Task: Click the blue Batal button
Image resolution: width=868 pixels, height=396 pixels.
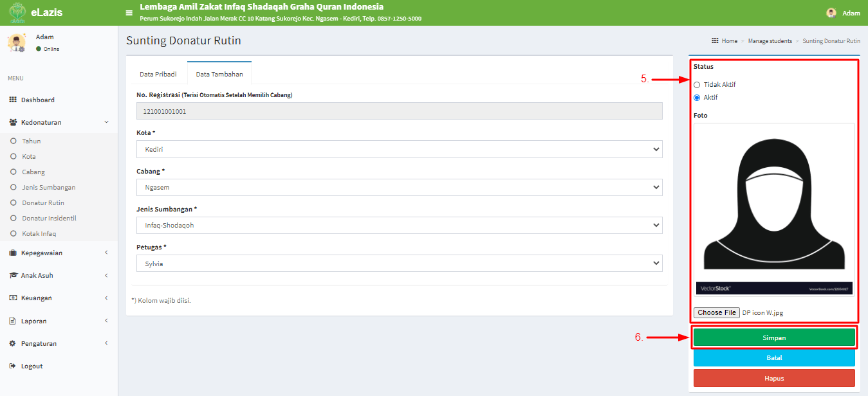Action: (x=774, y=357)
